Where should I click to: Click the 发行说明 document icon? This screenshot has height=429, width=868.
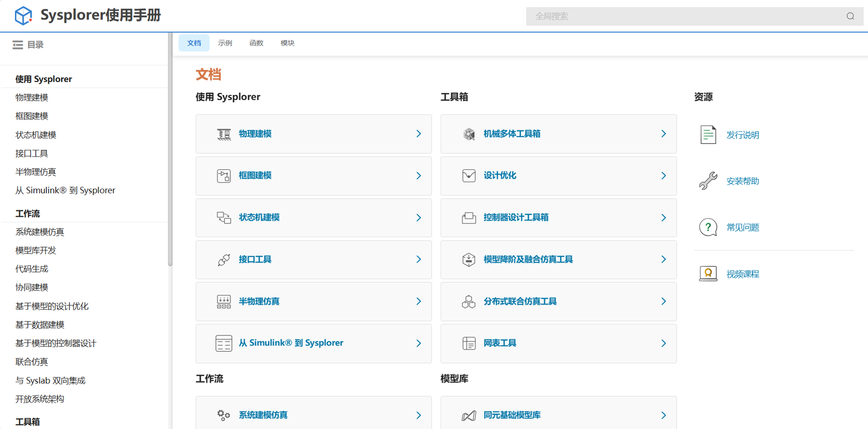click(708, 135)
